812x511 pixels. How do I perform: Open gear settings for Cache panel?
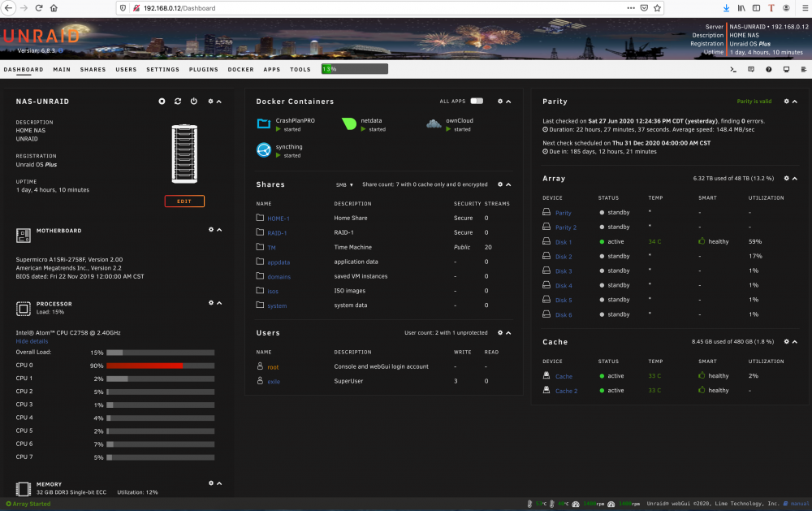(x=786, y=341)
